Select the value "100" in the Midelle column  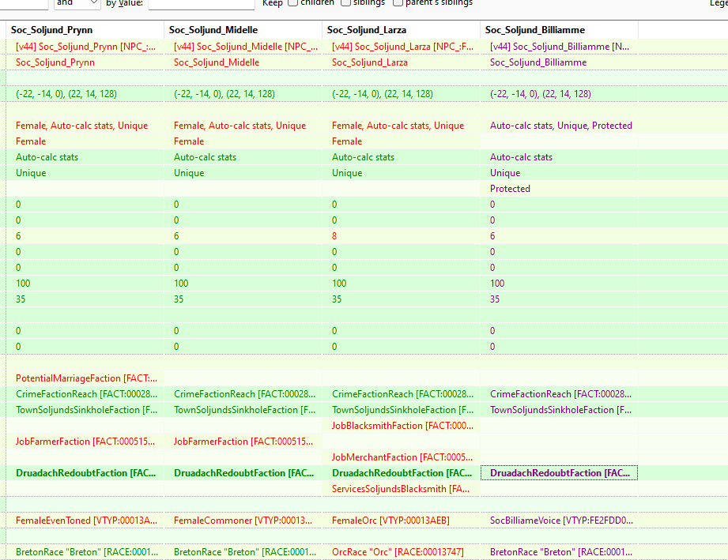(x=243, y=283)
